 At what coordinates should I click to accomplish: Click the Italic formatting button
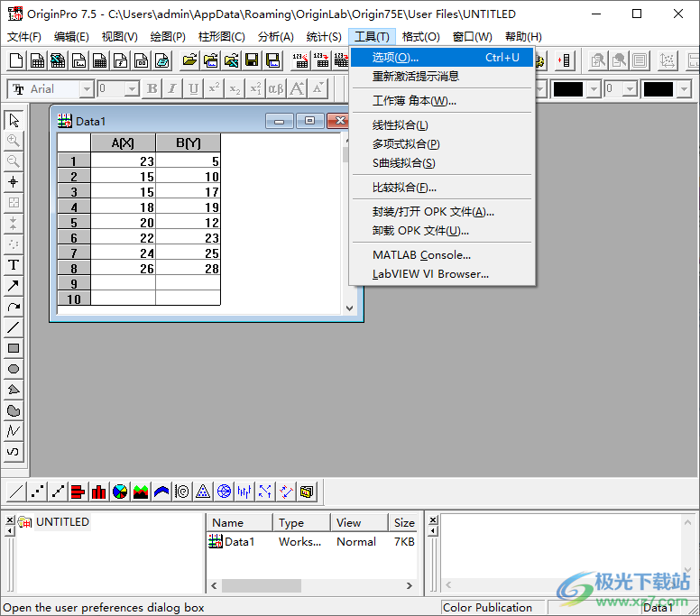(x=172, y=88)
